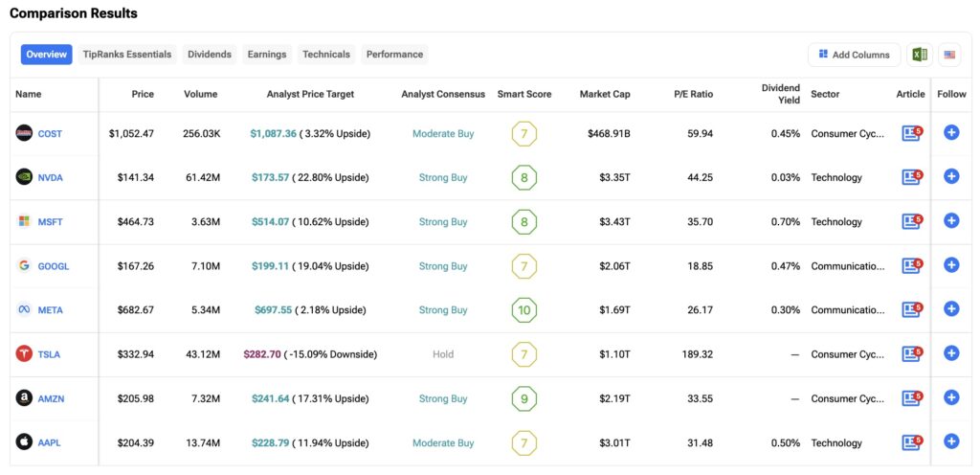Open the US flag market selector
980x475 pixels.
(x=949, y=55)
